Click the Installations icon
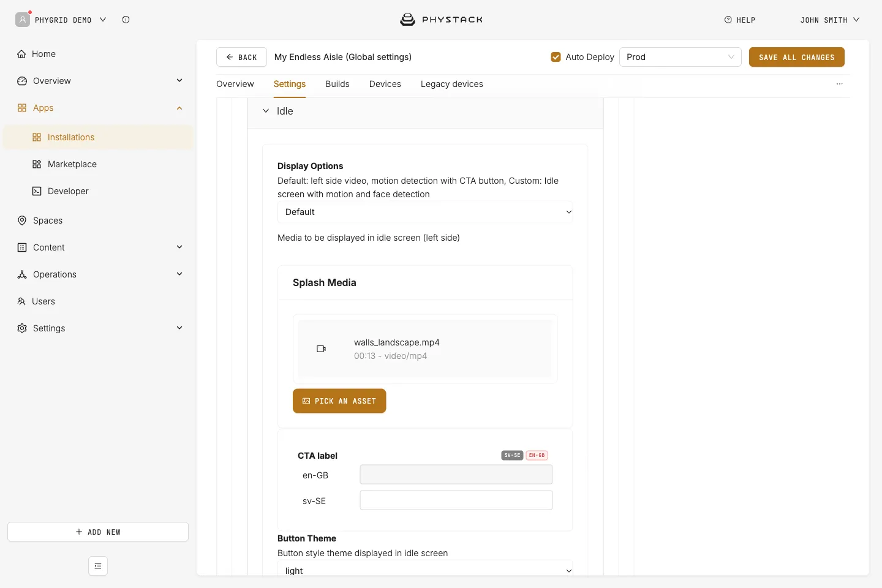The image size is (882, 588). click(37, 137)
